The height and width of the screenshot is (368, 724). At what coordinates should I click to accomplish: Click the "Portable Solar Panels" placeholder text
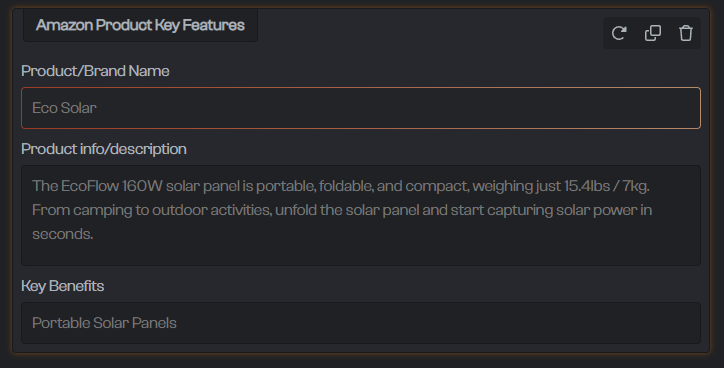tap(104, 323)
